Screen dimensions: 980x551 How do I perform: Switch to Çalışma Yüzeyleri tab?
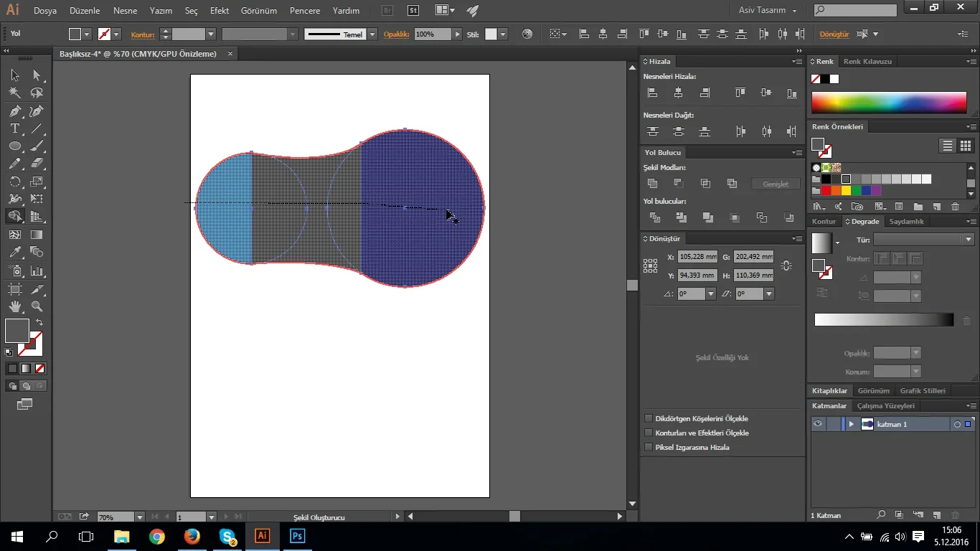885,406
